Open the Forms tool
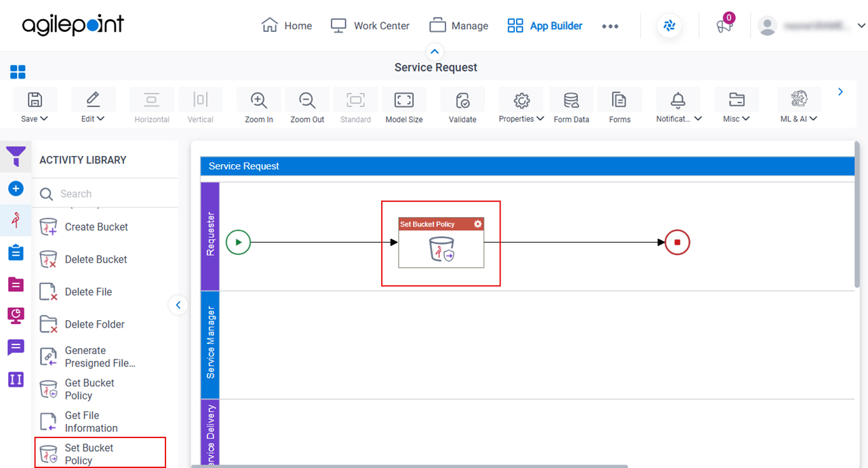The image size is (868, 468). tap(619, 100)
